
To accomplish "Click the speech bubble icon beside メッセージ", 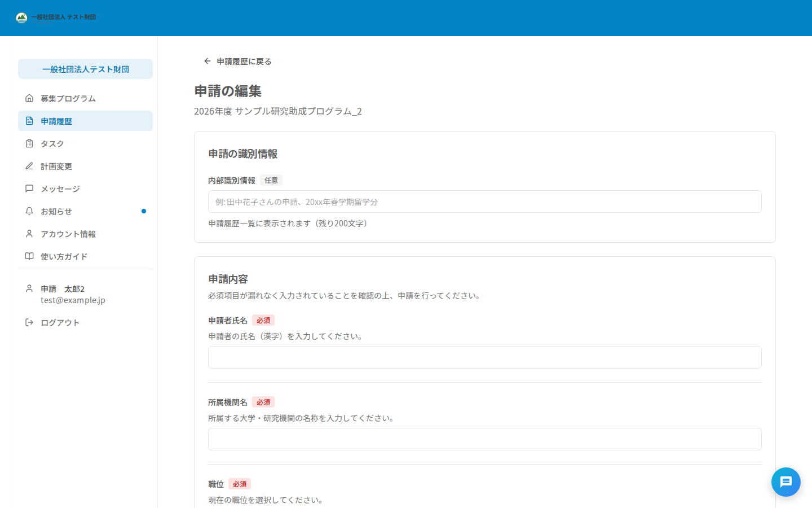I will point(29,189).
